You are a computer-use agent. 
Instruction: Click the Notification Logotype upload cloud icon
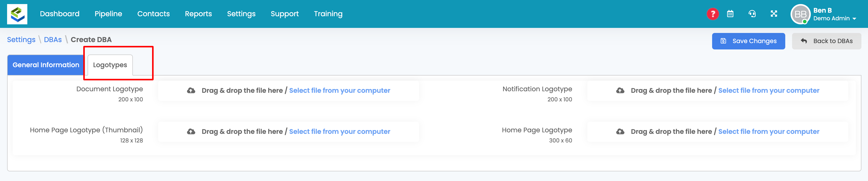[x=620, y=90]
